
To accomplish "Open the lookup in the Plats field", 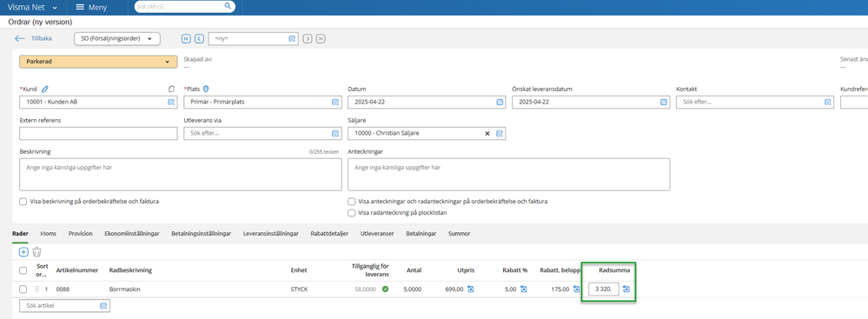I will (x=335, y=102).
